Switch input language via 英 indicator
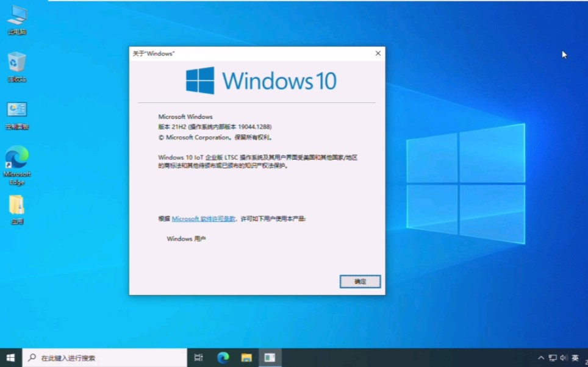The width and height of the screenshot is (588, 367). (x=575, y=358)
